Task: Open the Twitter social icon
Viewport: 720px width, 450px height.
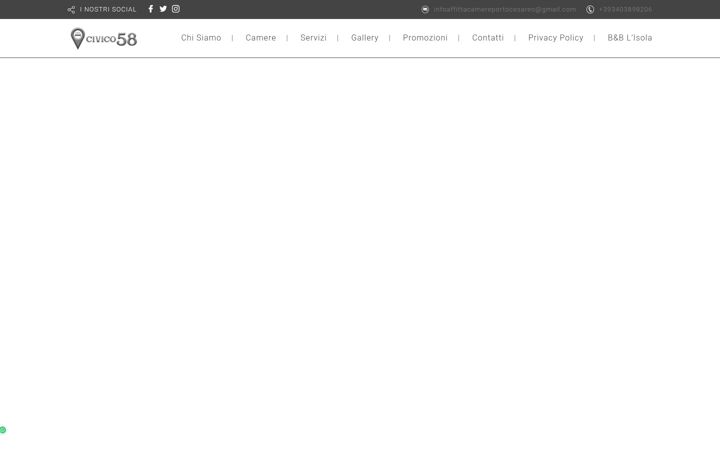Action: 163,9
